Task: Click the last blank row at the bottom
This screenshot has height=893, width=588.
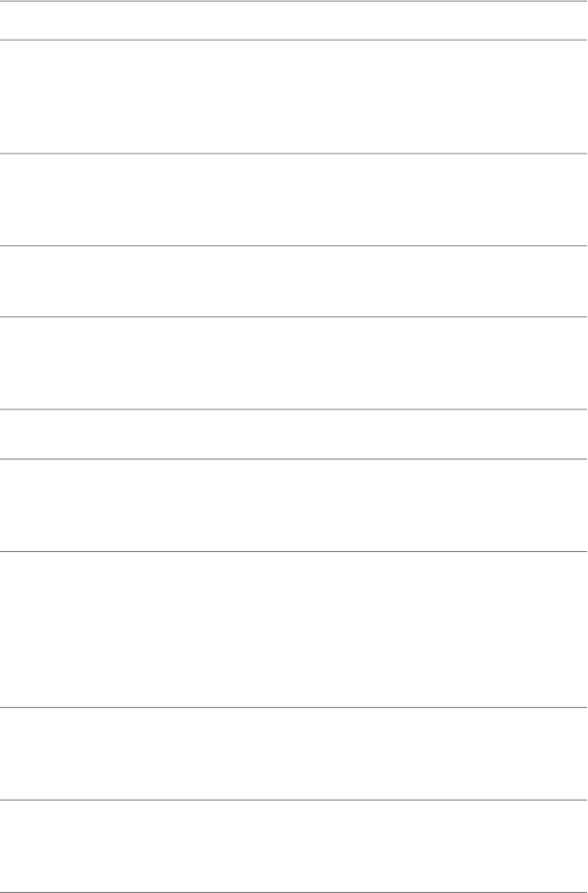Action: click(293, 846)
